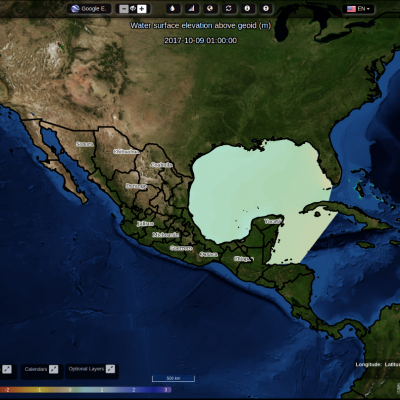The height and width of the screenshot is (400, 400).
Task: Open the bar chart palette icon
Action: [x=191, y=9]
